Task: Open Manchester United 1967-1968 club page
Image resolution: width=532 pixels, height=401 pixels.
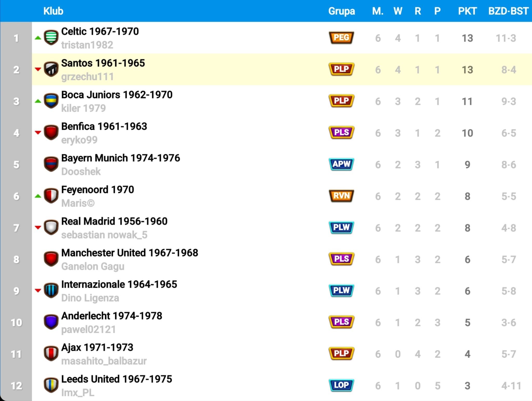Action: (130, 253)
